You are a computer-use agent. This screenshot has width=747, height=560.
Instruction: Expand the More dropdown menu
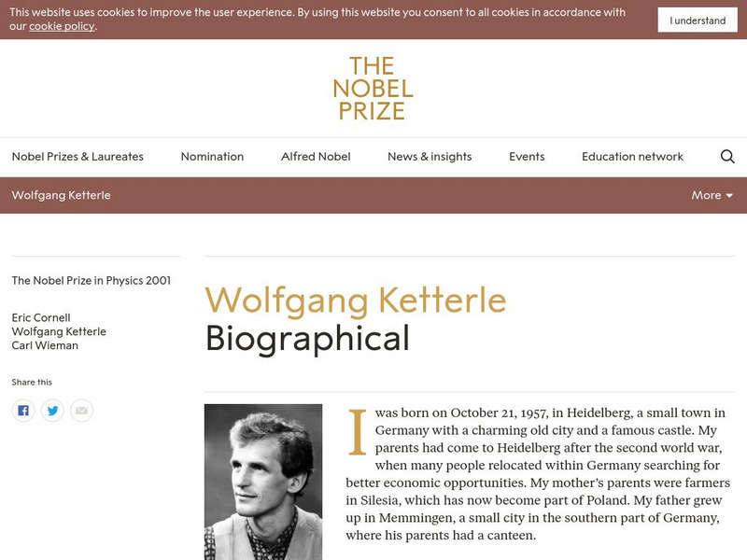(712, 195)
